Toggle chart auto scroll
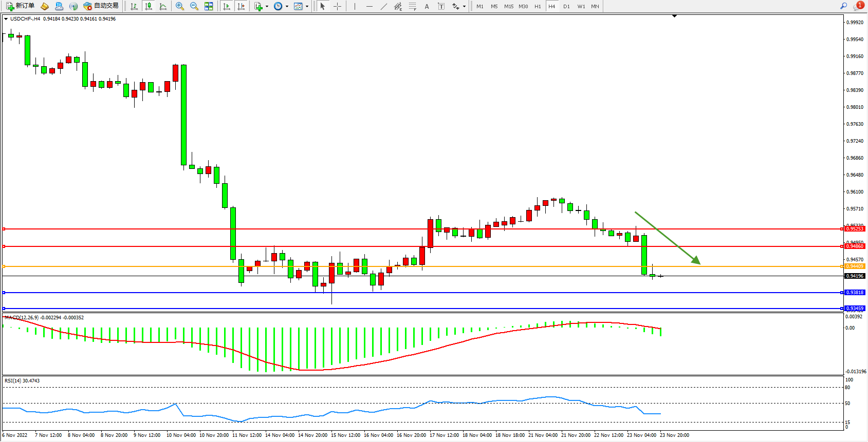Image resolution: width=868 pixels, height=442 pixels. pyautogui.click(x=227, y=6)
